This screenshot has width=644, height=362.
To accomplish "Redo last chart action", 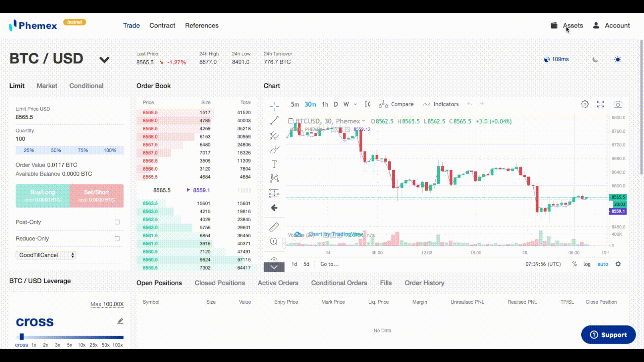I will [x=481, y=104].
